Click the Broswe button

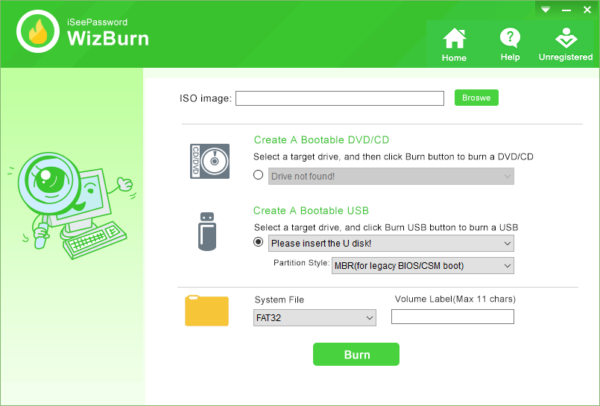[476, 98]
